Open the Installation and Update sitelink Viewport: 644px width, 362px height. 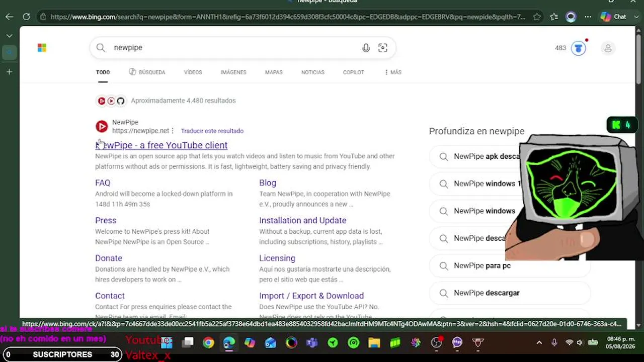click(x=303, y=221)
